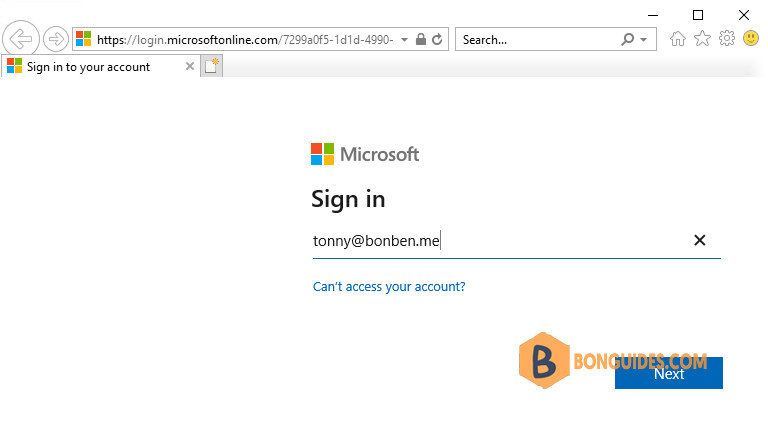This screenshot has width=768, height=426.
Task: Click the blue Next button
Action: click(x=669, y=373)
